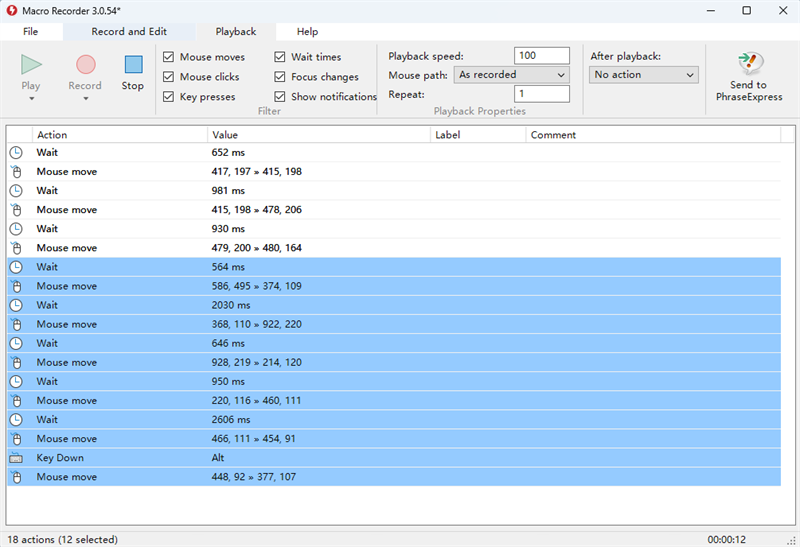Viewport: 800px width, 547px height.
Task: Click mouse icon of the 417, 197 move row
Action: pyautogui.click(x=16, y=172)
